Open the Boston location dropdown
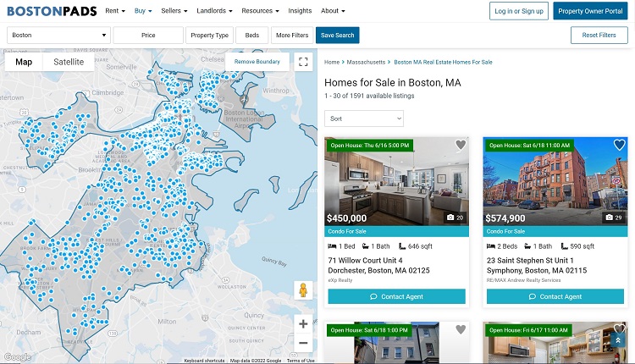Screen dimensions: 635x364 [x=58, y=36]
